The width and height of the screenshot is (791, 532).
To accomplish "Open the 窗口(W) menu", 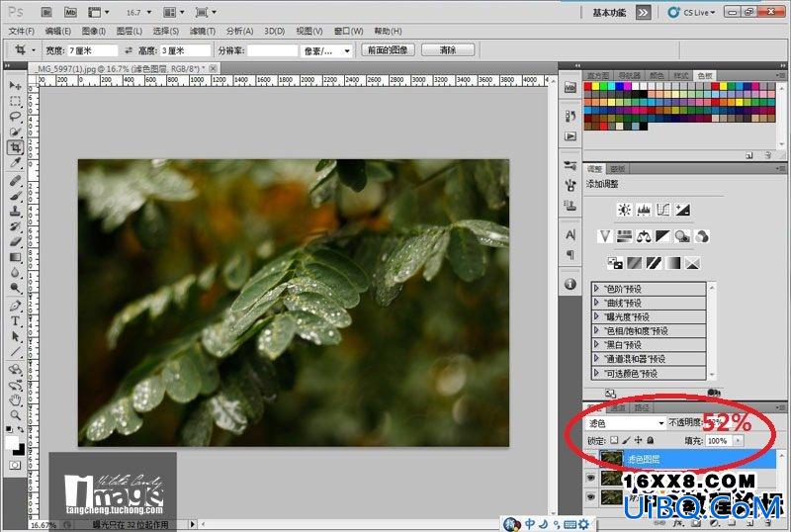I will coord(349,32).
